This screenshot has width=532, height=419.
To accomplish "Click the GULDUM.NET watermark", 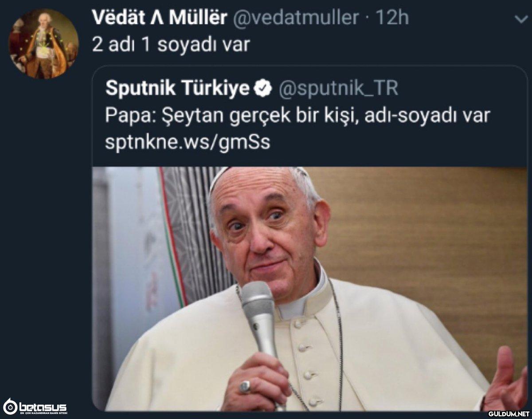I will point(506,413).
